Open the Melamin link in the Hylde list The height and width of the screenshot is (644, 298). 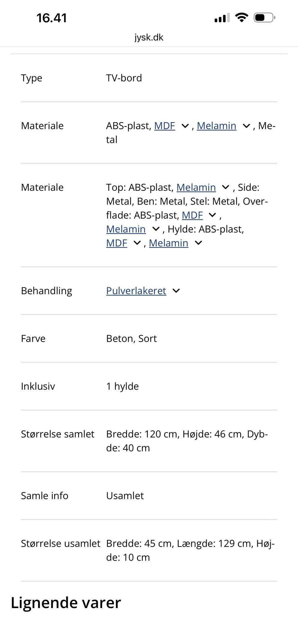tap(169, 243)
